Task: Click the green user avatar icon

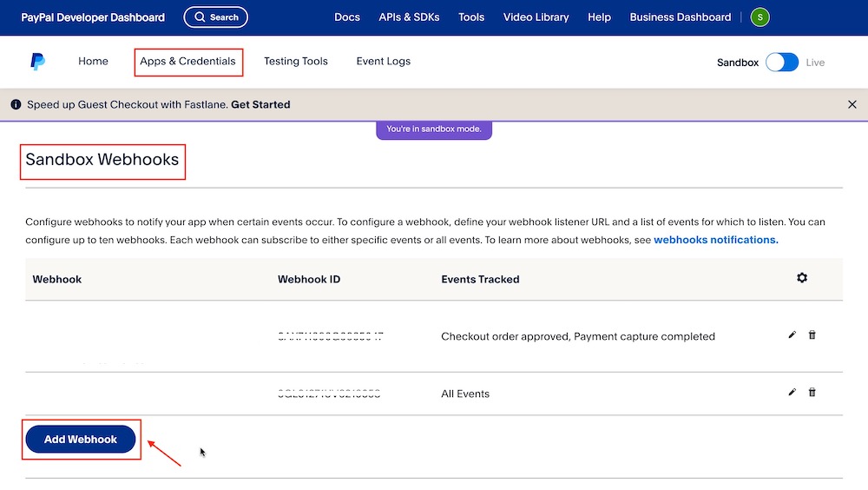Action: pos(760,17)
